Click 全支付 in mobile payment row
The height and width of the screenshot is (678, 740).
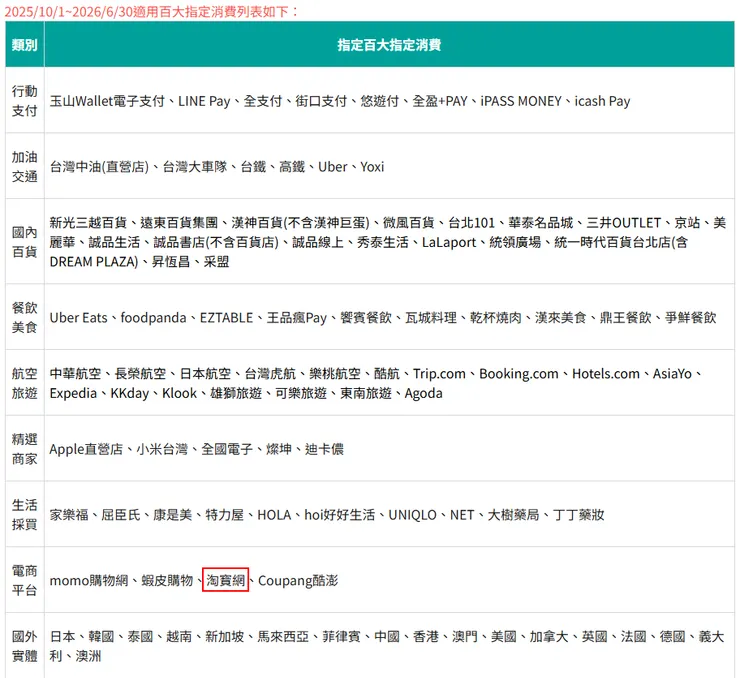coord(262,101)
